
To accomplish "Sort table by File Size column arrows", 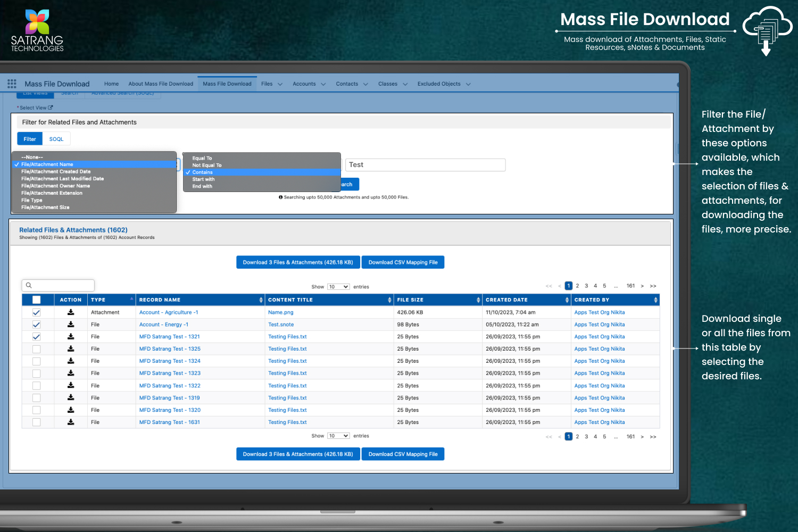I will tap(478, 300).
